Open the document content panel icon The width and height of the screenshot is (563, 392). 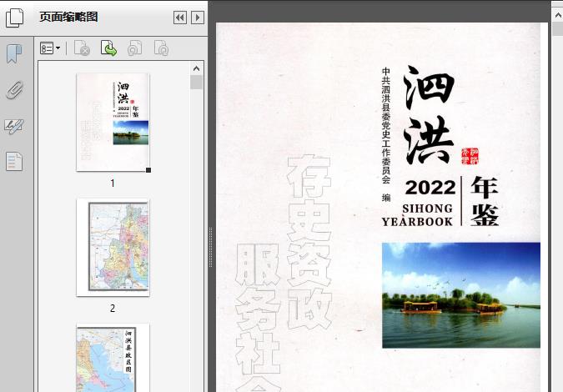click(14, 161)
